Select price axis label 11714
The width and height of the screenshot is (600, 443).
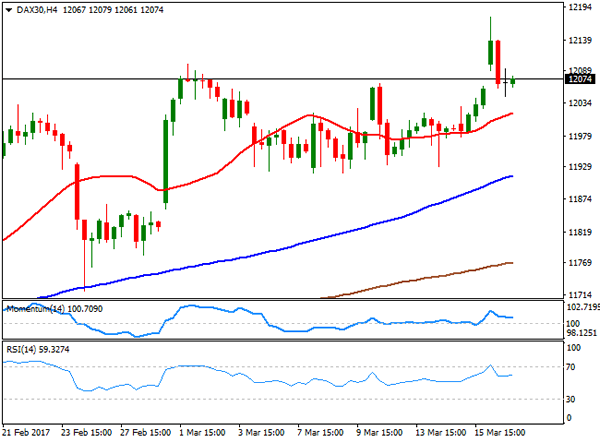click(x=580, y=295)
